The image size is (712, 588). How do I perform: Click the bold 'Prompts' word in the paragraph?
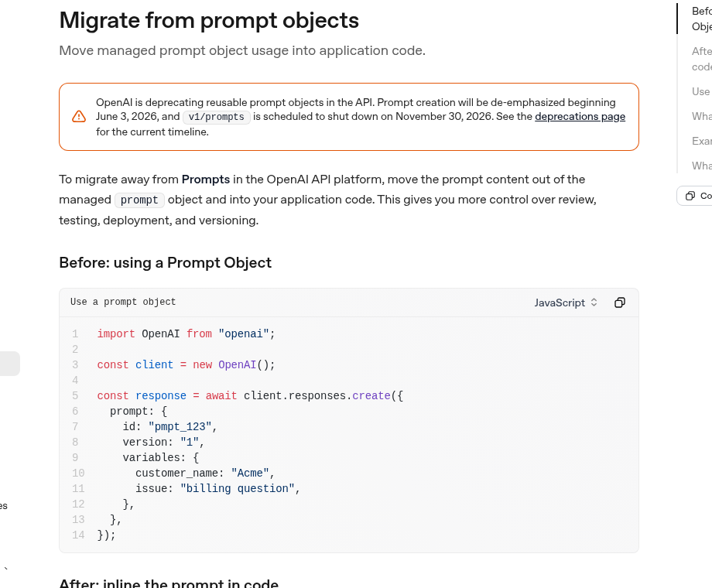tap(206, 179)
